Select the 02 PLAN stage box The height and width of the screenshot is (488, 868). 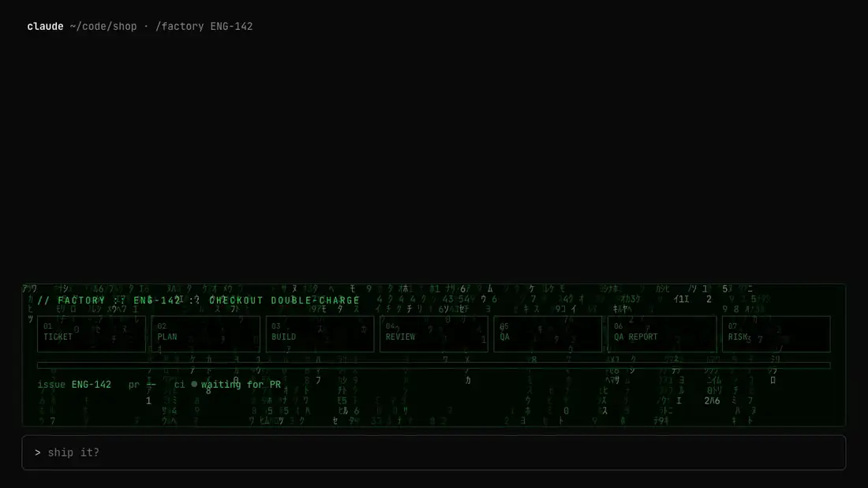[x=205, y=334]
